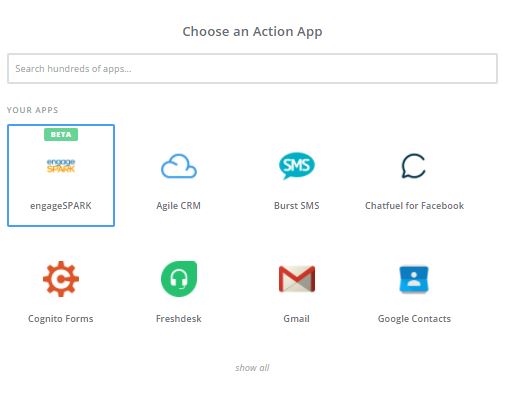Click the Google Contacts label

(x=414, y=319)
